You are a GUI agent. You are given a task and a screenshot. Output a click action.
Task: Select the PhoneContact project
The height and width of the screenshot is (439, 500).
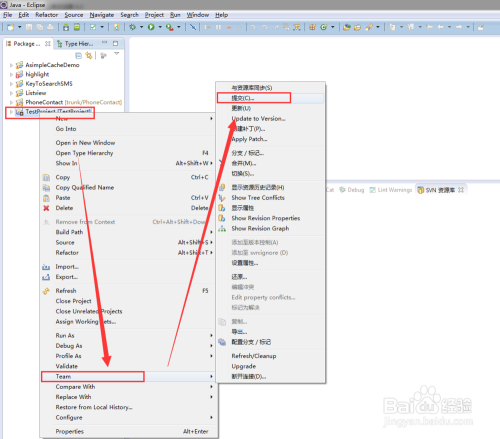tap(69, 102)
